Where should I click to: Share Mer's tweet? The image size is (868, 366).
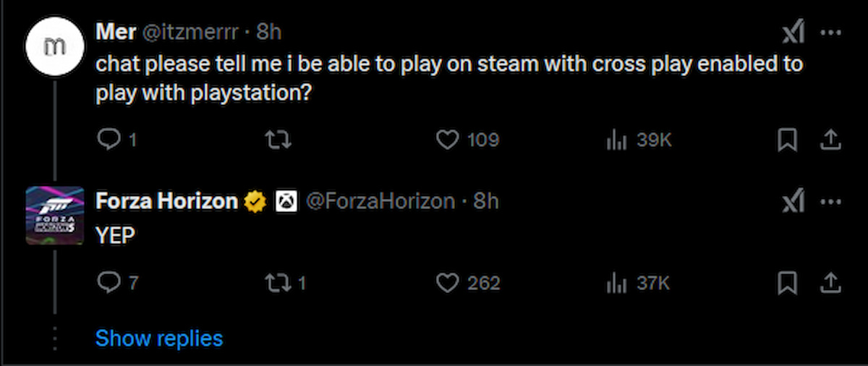click(831, 139)
